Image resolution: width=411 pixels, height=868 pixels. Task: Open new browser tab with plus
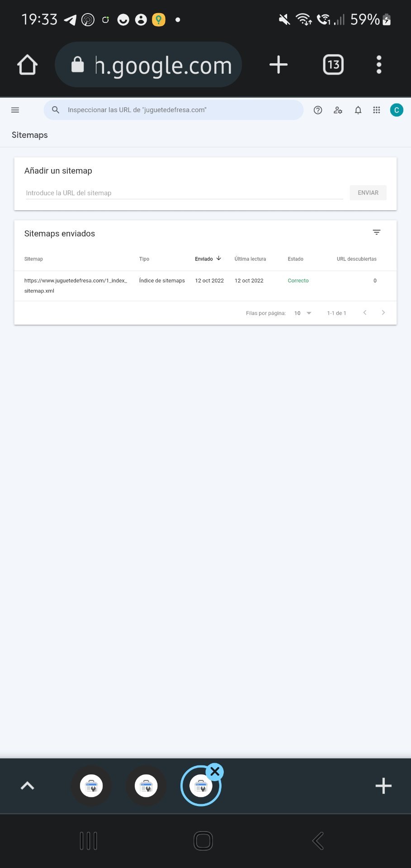tap(279, 65)
